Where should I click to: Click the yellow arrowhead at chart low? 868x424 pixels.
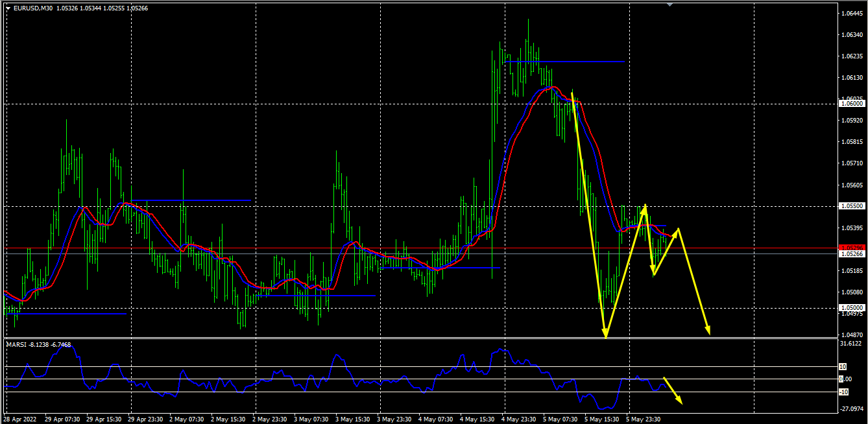[x=605, y=335]
